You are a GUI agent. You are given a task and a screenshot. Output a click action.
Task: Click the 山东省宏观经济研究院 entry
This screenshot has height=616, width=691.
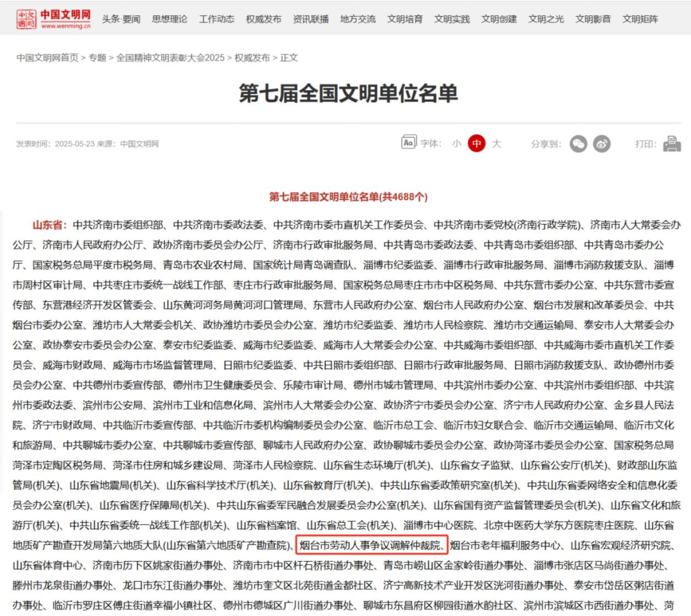621,545
